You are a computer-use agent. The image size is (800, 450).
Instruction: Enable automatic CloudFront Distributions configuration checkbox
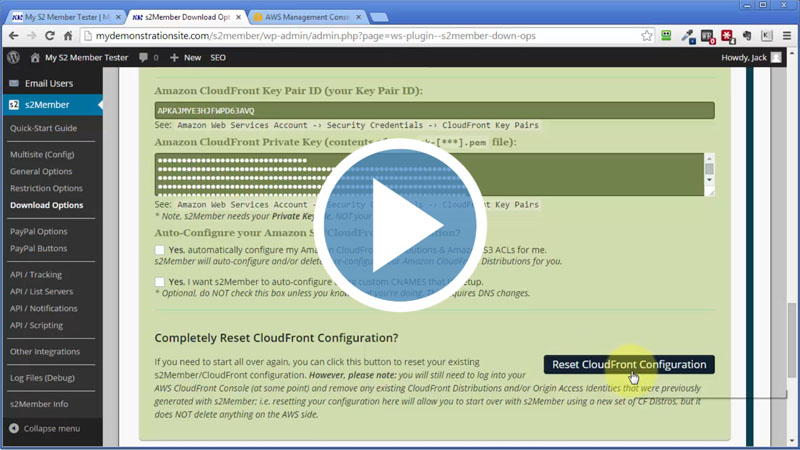[x=160, y=250]
